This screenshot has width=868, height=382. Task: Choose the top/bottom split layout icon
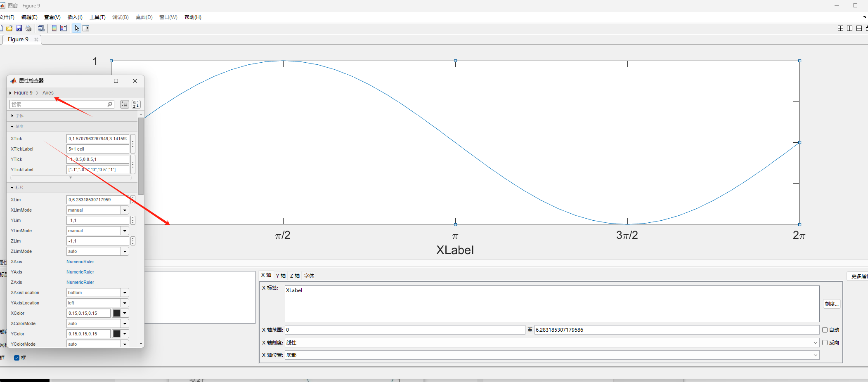[859, 28]
